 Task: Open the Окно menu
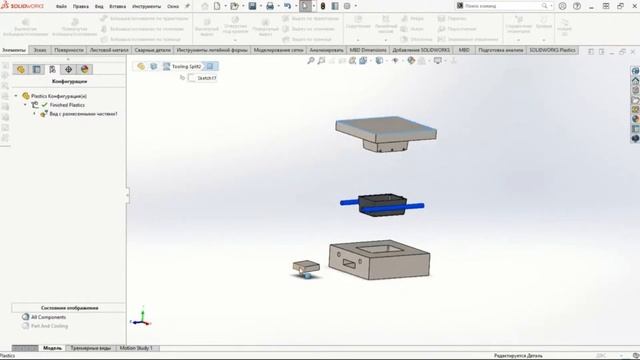(173, 7)
